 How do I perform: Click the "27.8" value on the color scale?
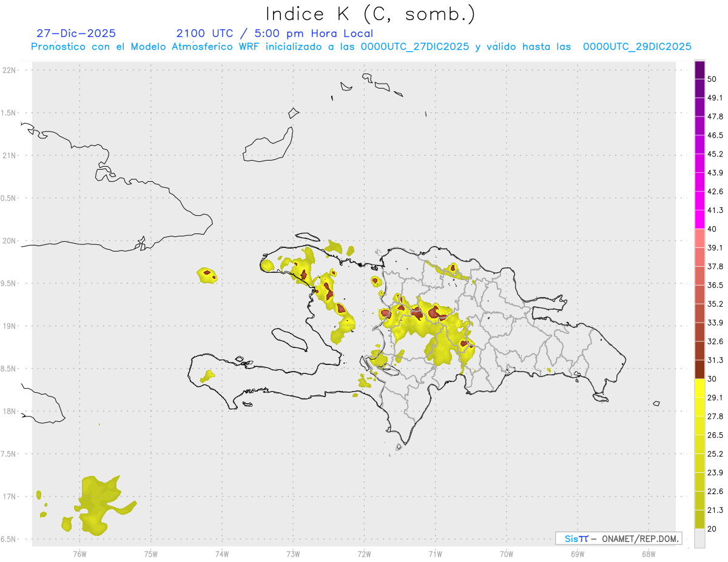715,416
